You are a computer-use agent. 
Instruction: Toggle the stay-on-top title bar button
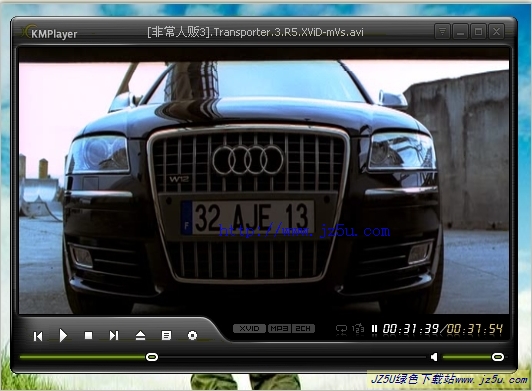[x=442, y=32]
